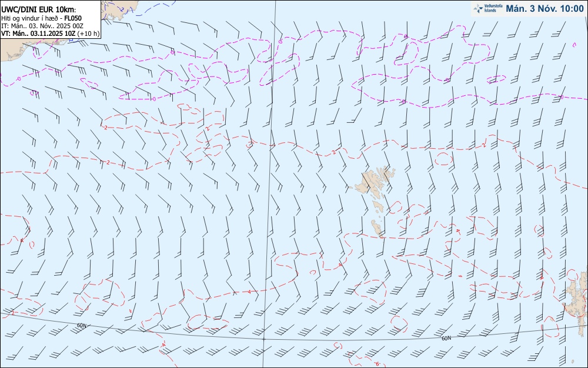Viewport: 588px width, 368px height.
Task: Select the 'Mán. 3 Nóv. 10:00' timestamp
Action: 544,9
